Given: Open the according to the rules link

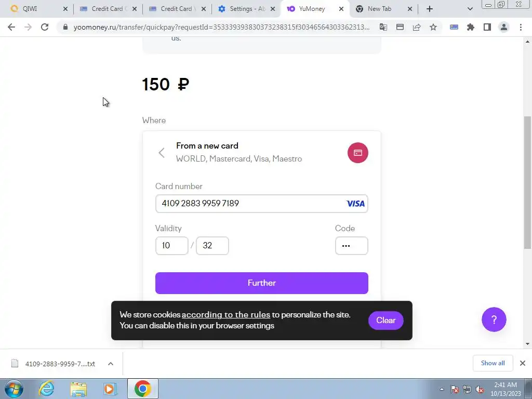Looking at the screenshot, I should pos(226,315).
